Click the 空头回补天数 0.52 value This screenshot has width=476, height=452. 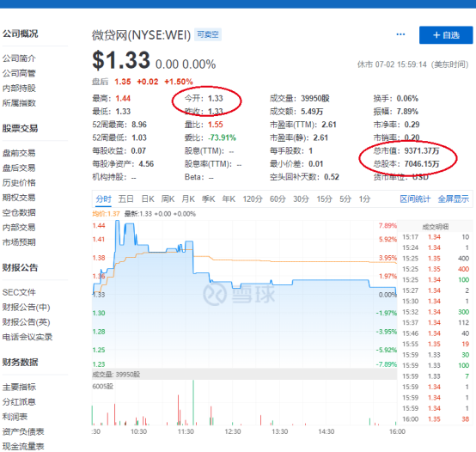coord(332,177)
